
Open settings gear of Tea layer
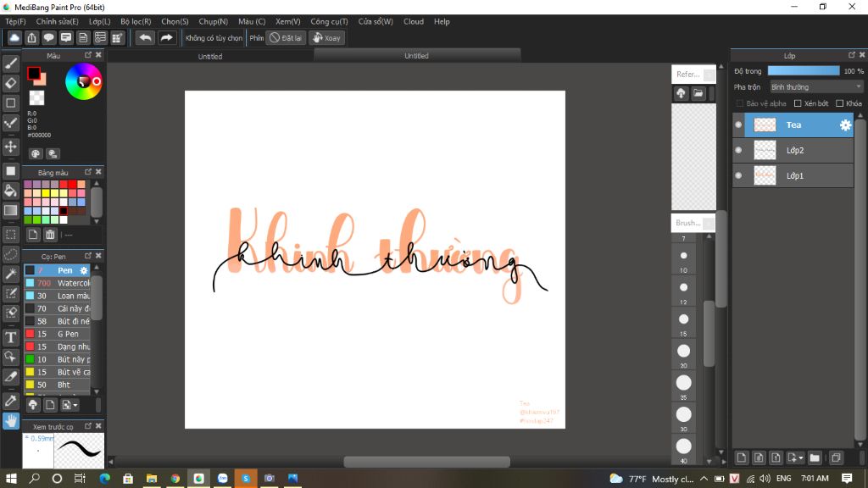pyautogui.click(x=845, y=125)
